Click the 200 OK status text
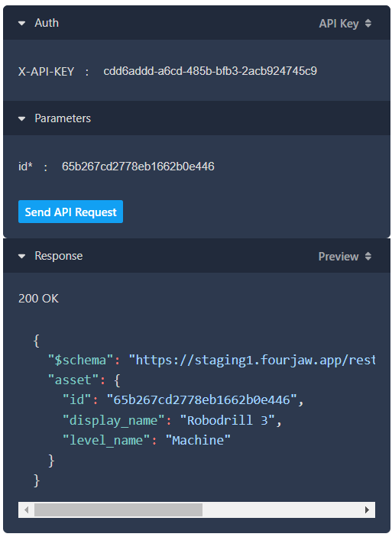 tap(38, 299)
